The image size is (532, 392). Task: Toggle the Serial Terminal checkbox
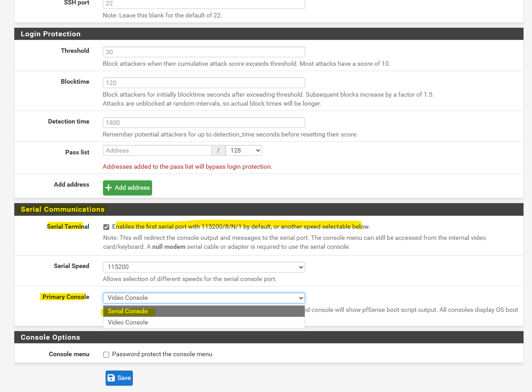[x=106, y=227]
